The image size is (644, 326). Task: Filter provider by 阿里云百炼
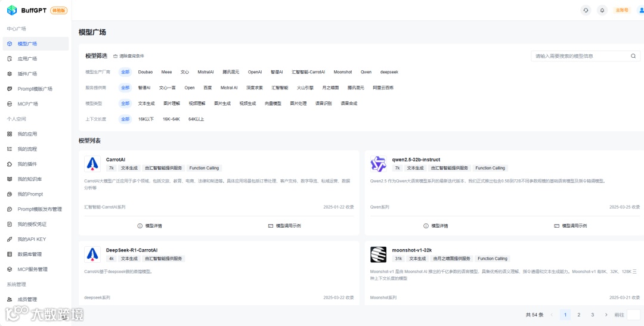tap(383, 88)
